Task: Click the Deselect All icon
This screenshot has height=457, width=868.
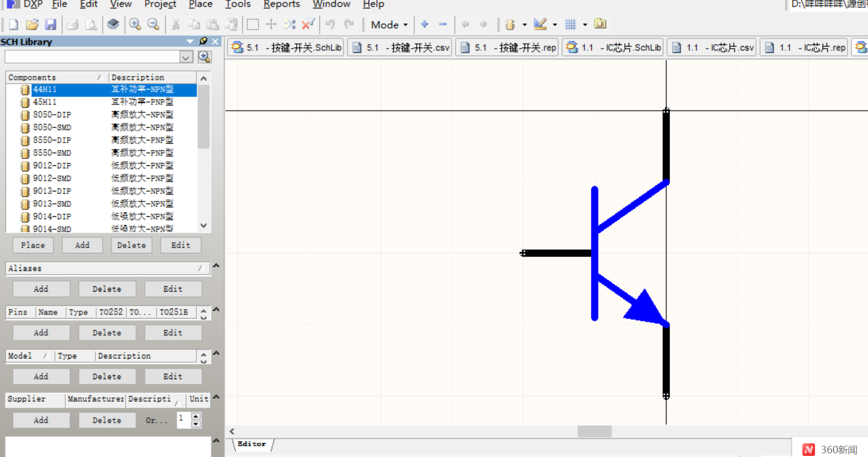Action: 290,24
